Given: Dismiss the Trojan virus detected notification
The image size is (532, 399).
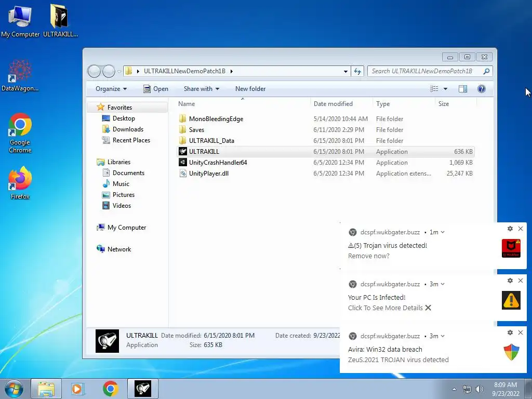Looking at the screenshot, I should pyautogui.click(x=521, y=229).
